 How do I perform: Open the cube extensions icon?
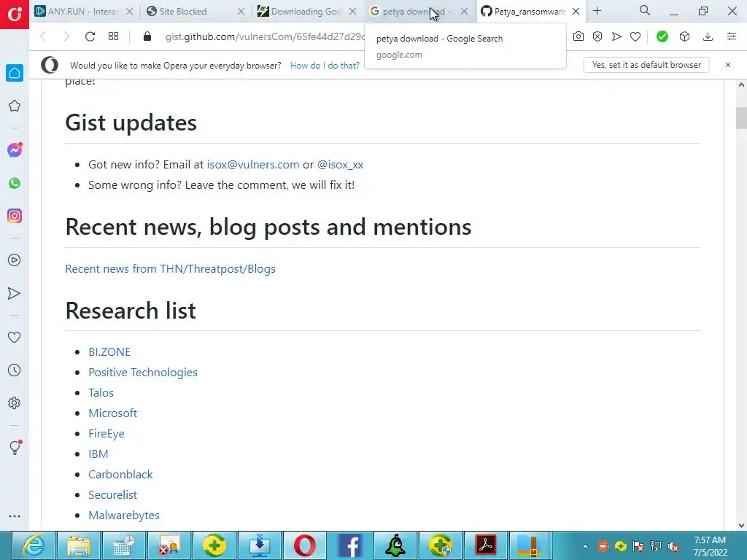click(x=684, y=36)
